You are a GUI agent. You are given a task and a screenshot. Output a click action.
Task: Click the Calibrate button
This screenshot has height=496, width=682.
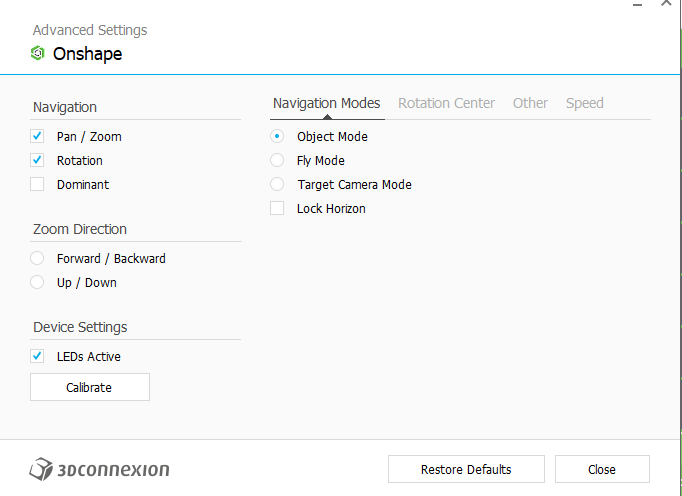90,387
